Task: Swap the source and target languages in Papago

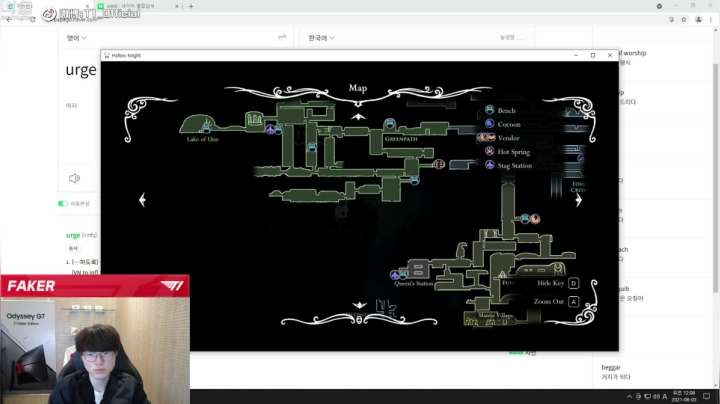Action: pos(282,37)
